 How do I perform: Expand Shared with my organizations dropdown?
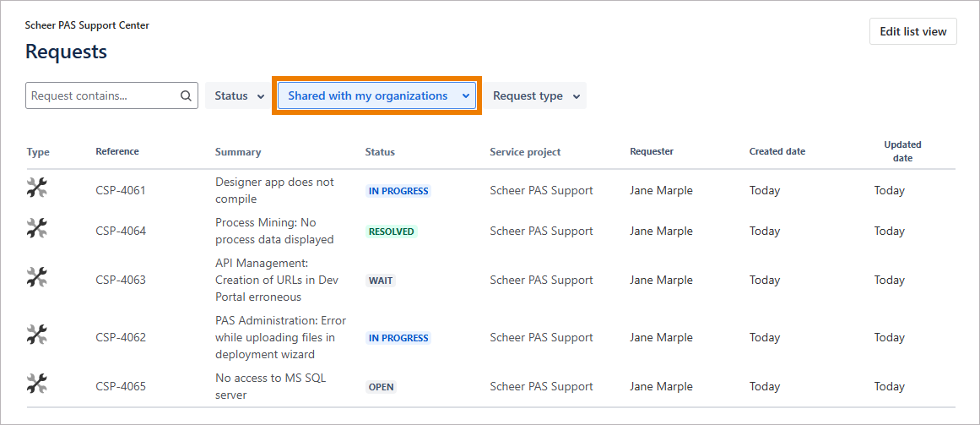pyautogui.click(x=376, y=96)
